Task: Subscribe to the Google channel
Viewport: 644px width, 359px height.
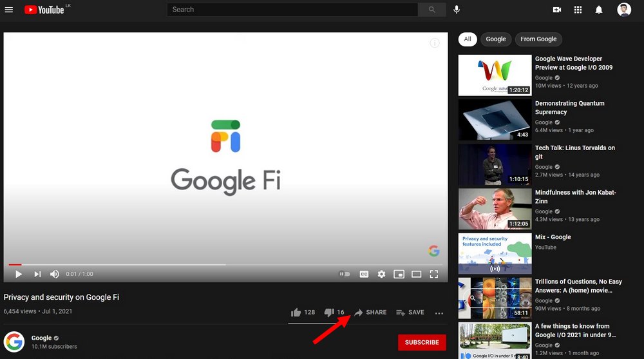Action: tap(422, 342)
